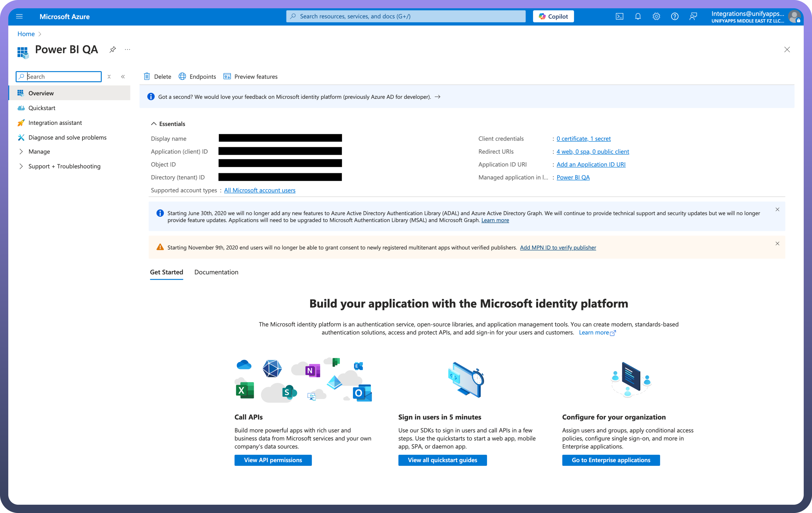
Task: Click the Delete trash toolbar item
Action: click(157, 77)
